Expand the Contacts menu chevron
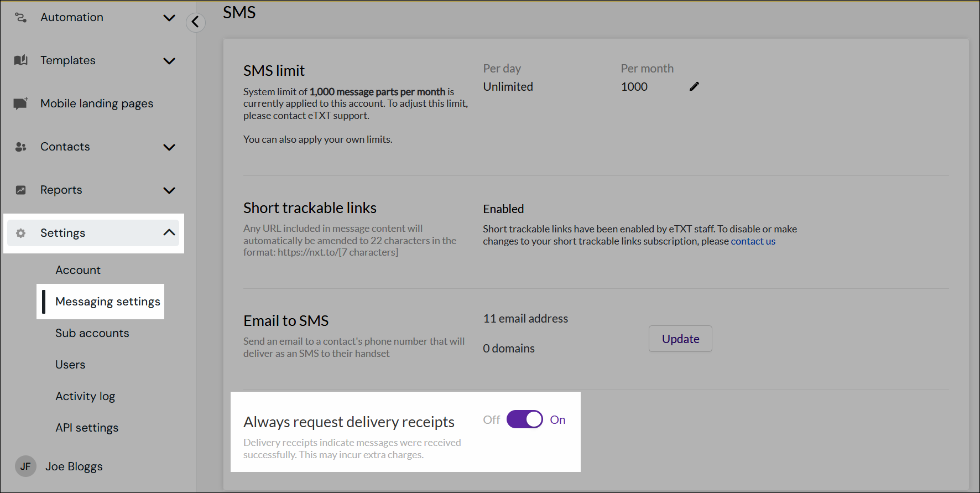This screenshot has height=493, width=980. [x=169, y=147]
